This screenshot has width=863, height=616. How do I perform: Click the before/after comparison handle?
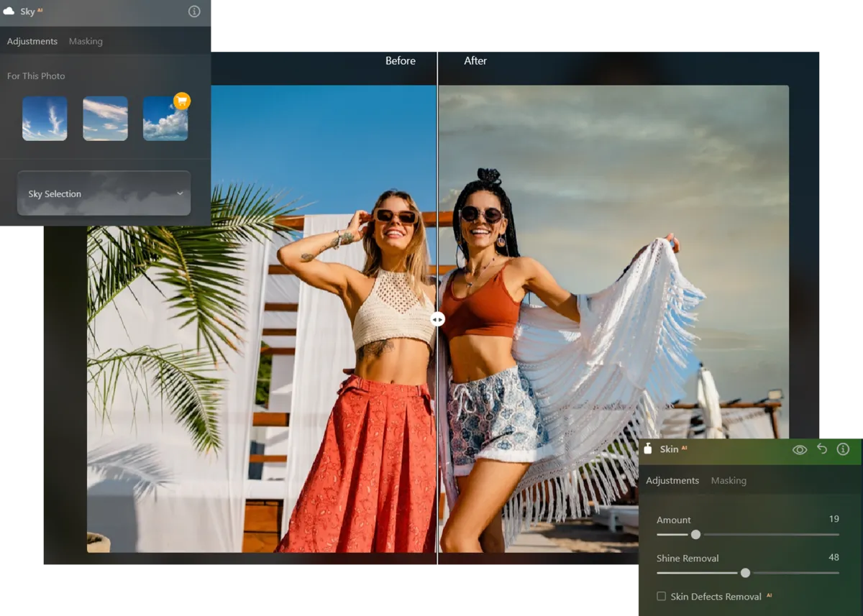(x=438, y=318)
